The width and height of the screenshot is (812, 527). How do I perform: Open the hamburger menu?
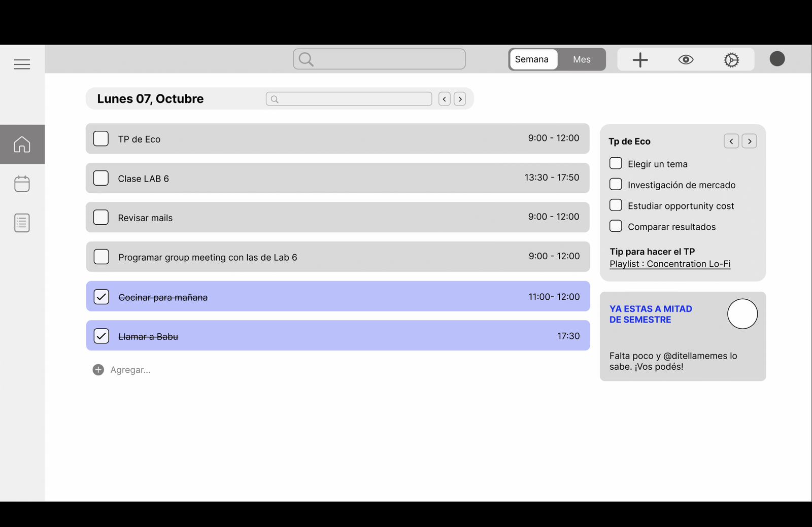(22, 64)
